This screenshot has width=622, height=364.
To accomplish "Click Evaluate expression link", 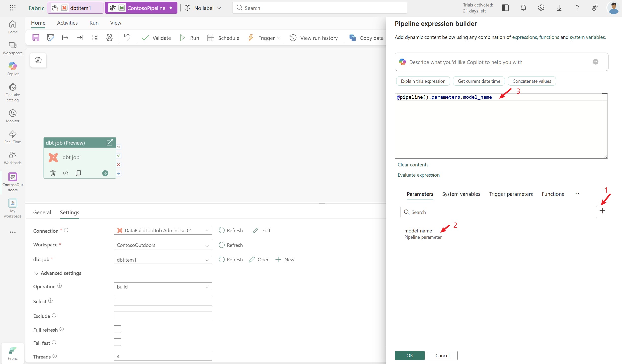I will pyautogui.click(x=419, y=175).
